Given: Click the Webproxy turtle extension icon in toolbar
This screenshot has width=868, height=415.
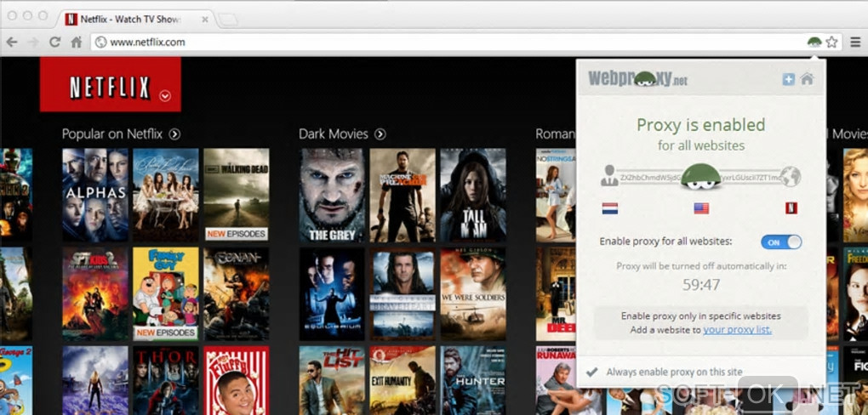Looking at the screenshot, I should coord(814,42).
